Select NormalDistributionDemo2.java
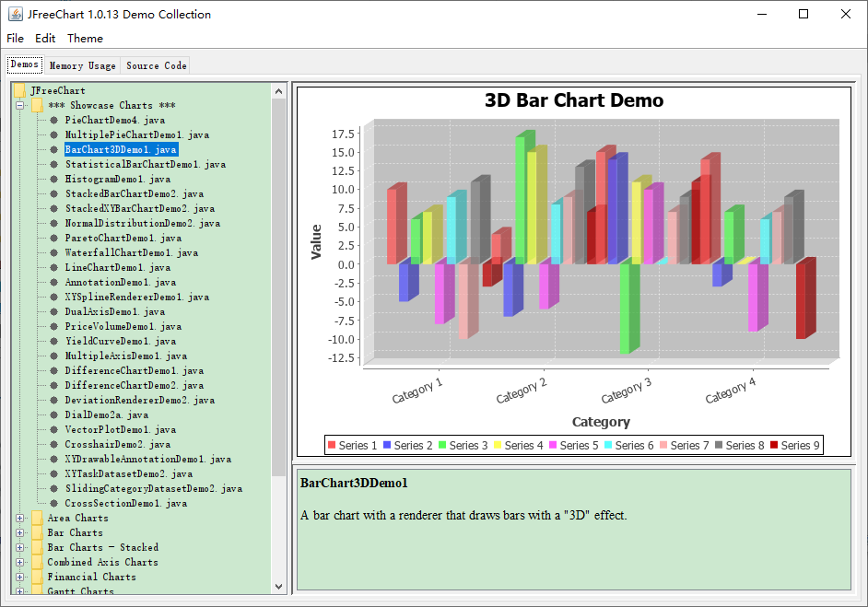 [142, 223]
